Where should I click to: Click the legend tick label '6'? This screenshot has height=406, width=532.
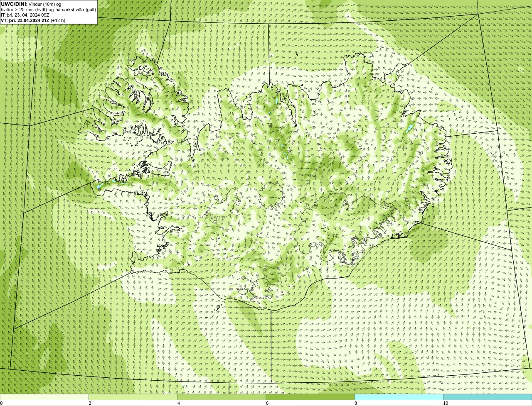pyautogui.click(x=267, y=403)
